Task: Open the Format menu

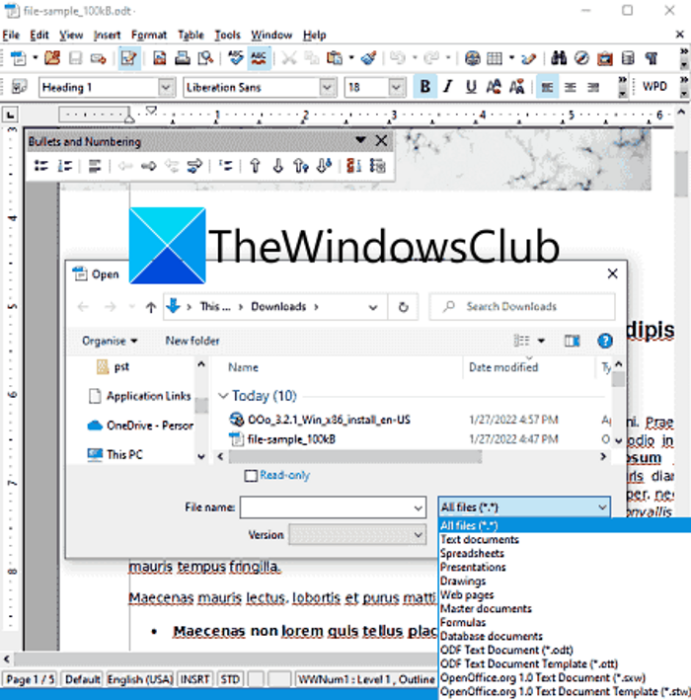Action: [x=149, y=35]
